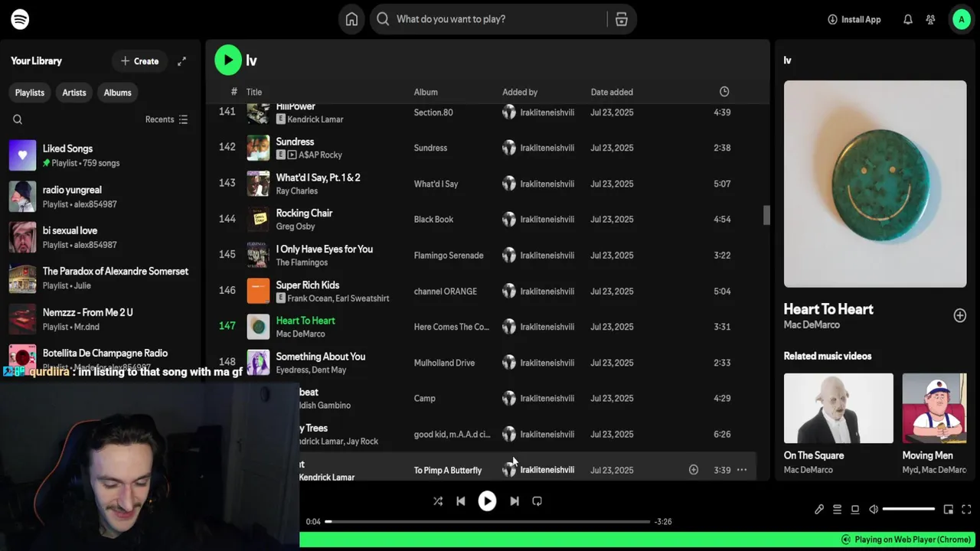The height and width of the screenshot is (551, 980).
Task: Open Mac DeMarco artist link in Now Playing
Action: point(812,324)
